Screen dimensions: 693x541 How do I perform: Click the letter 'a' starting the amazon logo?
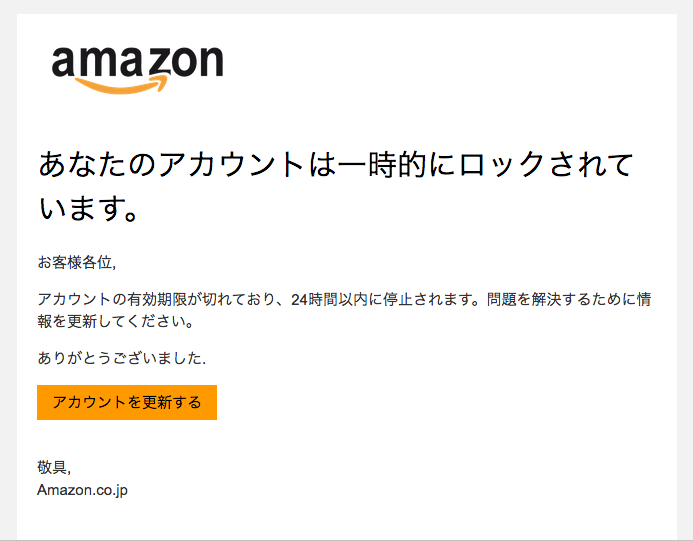coord(64,62)
